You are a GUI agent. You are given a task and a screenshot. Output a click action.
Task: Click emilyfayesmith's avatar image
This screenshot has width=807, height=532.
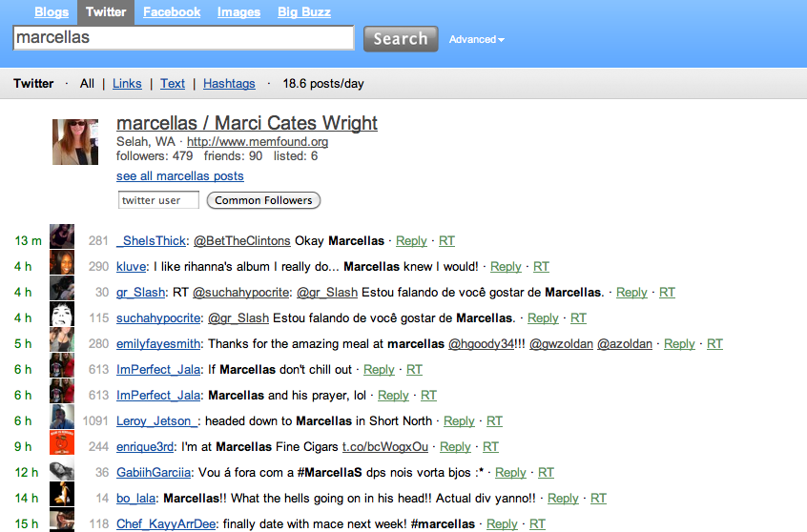62,343
